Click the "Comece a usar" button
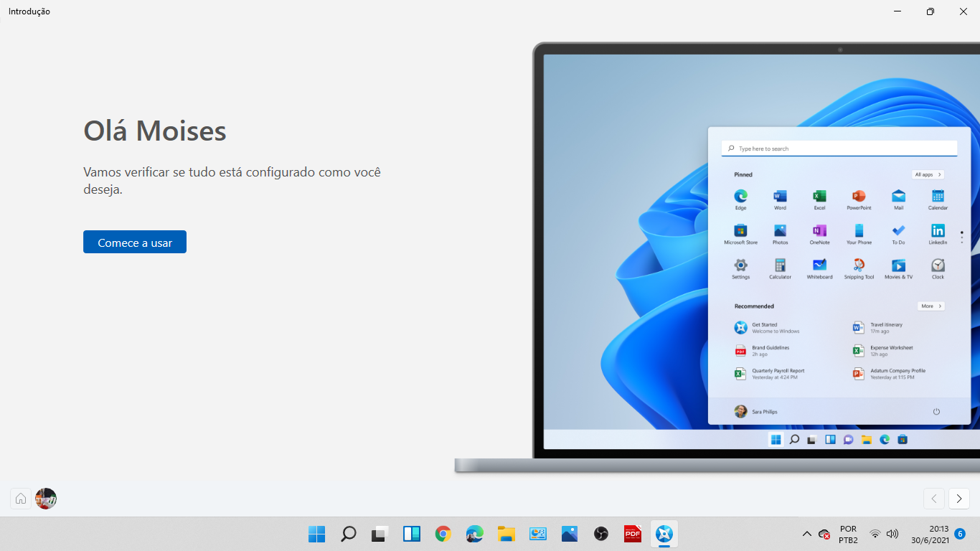Screen dimensions: 980x551 pos(134,242)
